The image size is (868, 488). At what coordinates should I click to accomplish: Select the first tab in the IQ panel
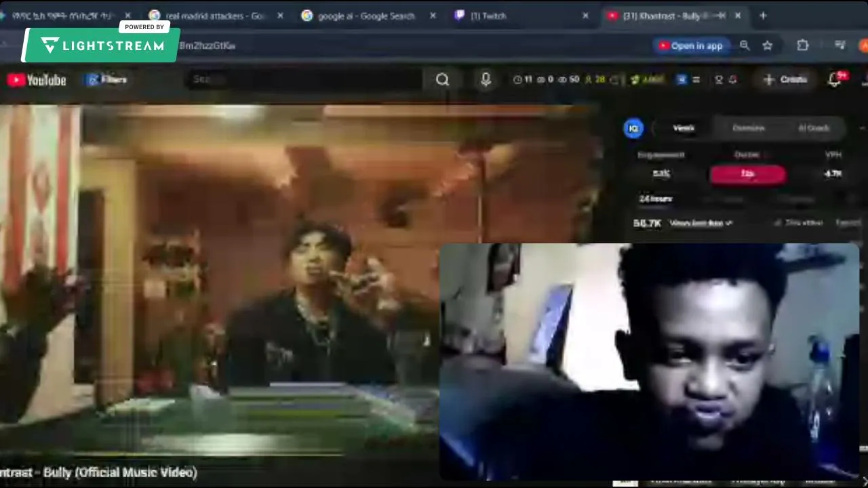click(684, 128)
